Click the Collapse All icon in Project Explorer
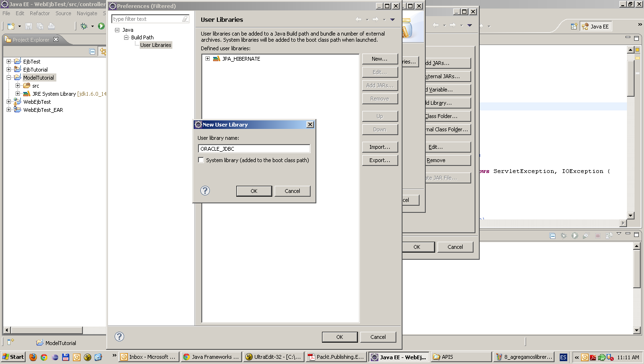This screenshot has width=644, height=364. [x=91, y=52]
